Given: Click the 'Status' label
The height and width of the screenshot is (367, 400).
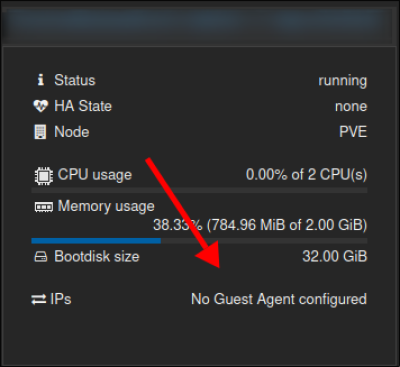Looking at the screenshot, I should pos(75,80).
